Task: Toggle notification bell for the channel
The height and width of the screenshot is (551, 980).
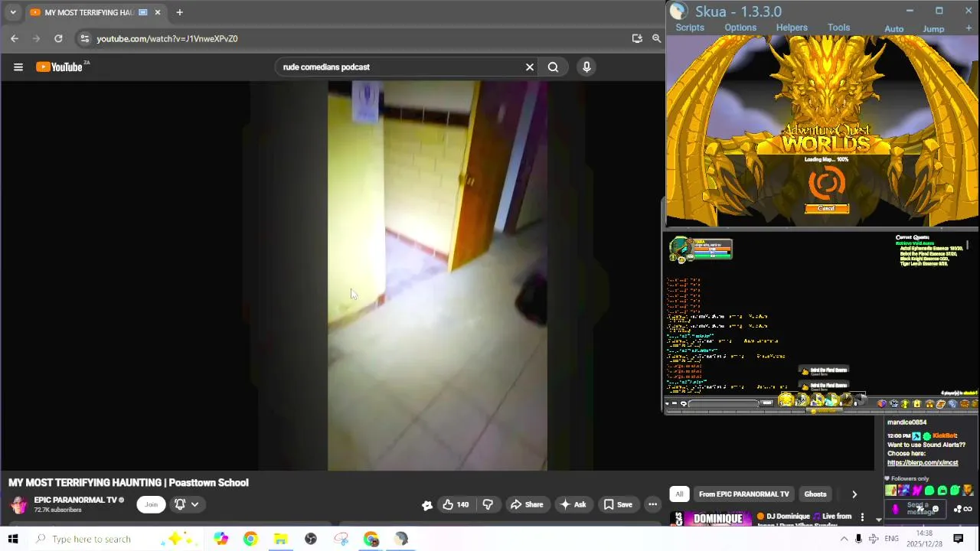Action: pos(180,504)
